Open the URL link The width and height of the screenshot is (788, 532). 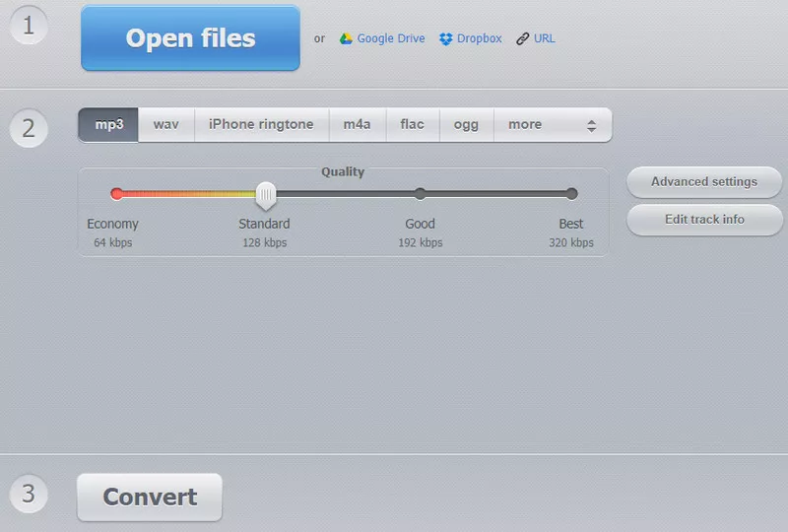[545, 38]
